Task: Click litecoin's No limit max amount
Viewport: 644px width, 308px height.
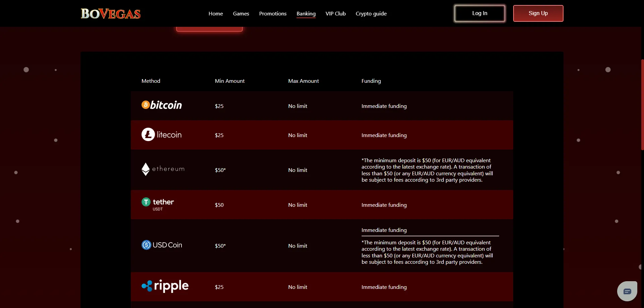Action: [x=298, y=135]
